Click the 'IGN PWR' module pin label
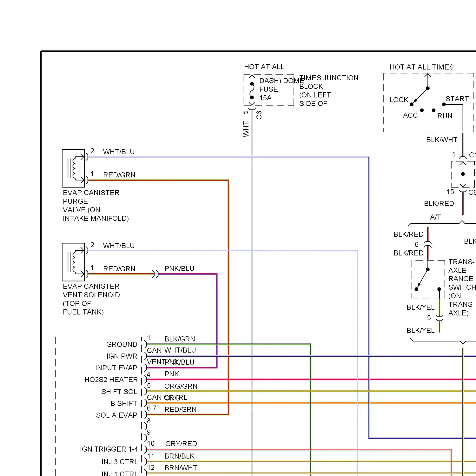Image resolution: width=476 pixels, height=476 pixels. coord(122,356)
